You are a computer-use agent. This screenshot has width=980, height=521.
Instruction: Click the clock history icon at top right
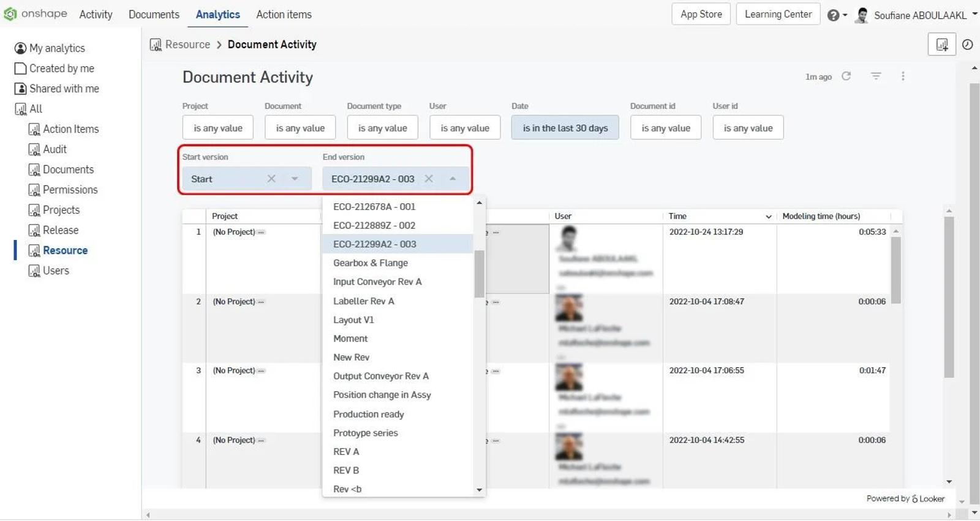(968, 45)
